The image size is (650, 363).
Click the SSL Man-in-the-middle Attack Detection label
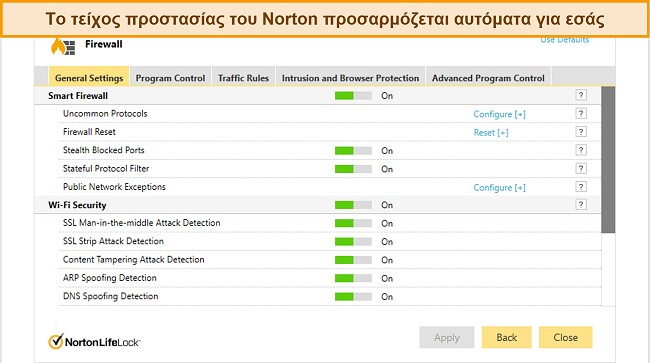coord(142,223)
